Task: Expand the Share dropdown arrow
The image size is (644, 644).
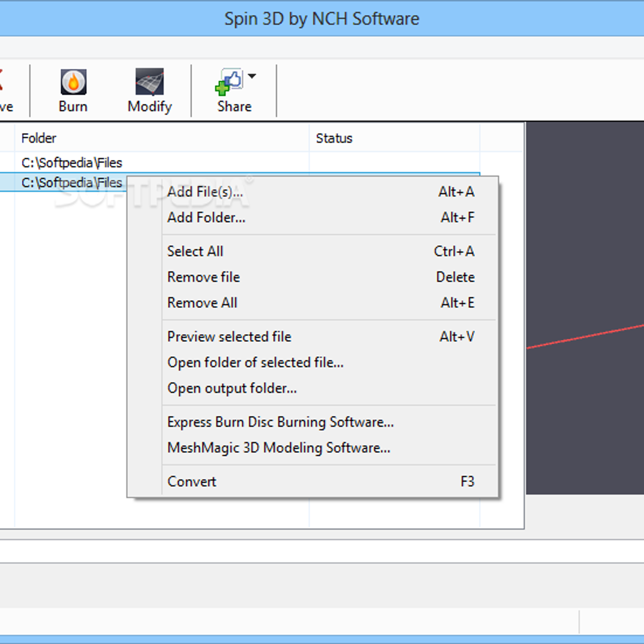Action: pos(252,76)
